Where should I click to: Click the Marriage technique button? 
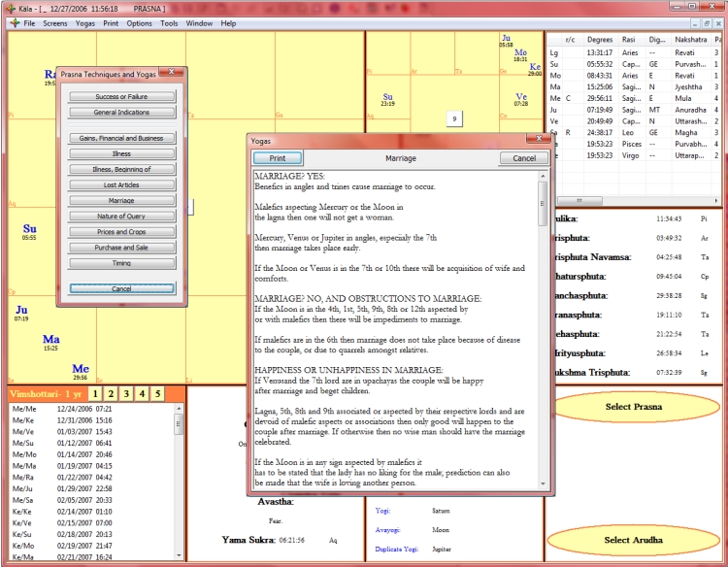pos(121,201)
